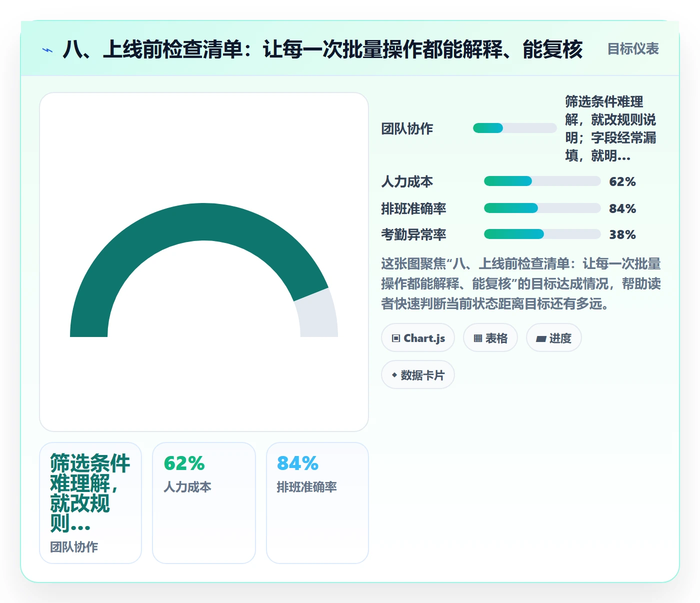Click "84%" at the end of the 排班准确率 progress bar
This screenshot has height=603, width=700.
tap(622, 208)
